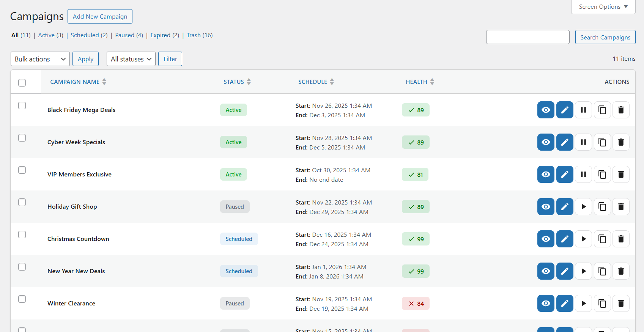Pause the Black Friday Mega Deals campaign
This screenshot has height=332, width=644.
(584, 110)
